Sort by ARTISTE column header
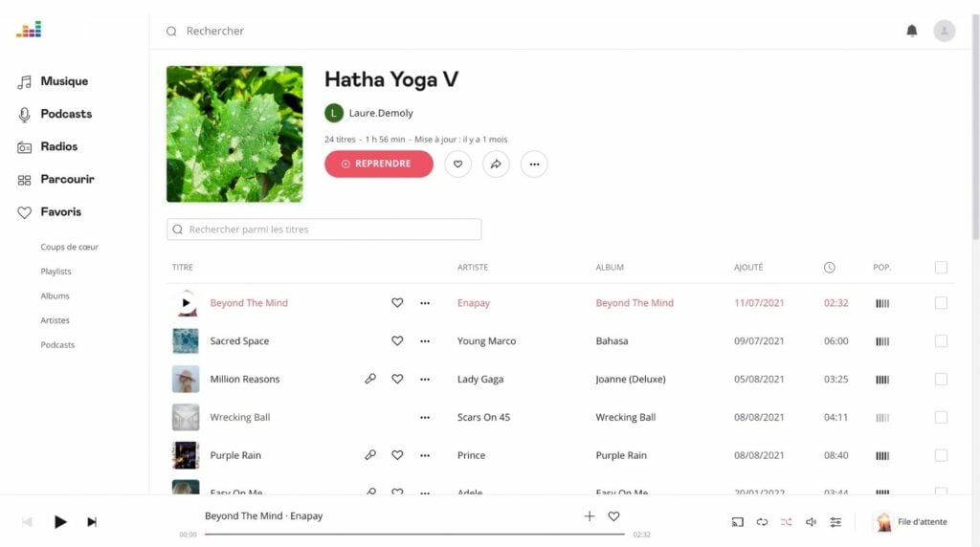The width and height of the screenshot is (980, 547). click(x=473, y=267)
